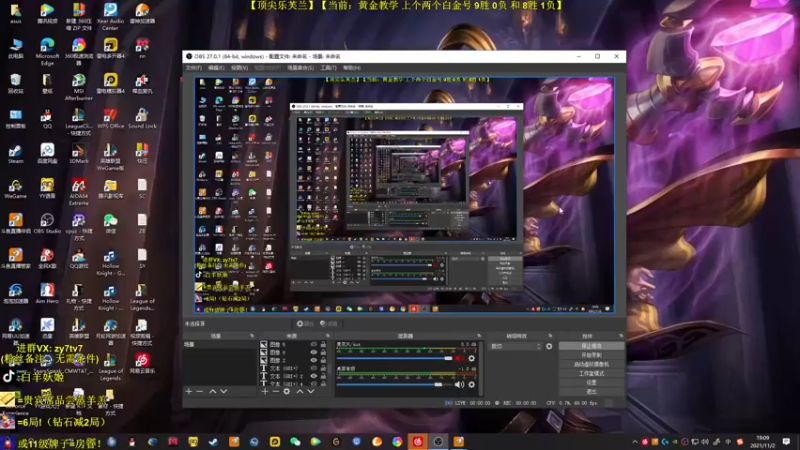Toggle the lock on the 图像 5 source
Screen dimensions: 800x450
[x=323, y=344]
